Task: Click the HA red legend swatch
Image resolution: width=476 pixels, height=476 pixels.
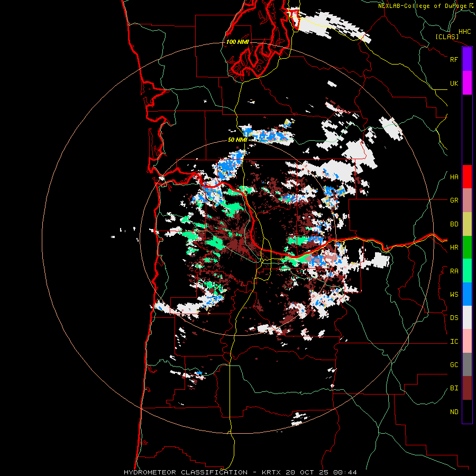Action: point(467,177)
